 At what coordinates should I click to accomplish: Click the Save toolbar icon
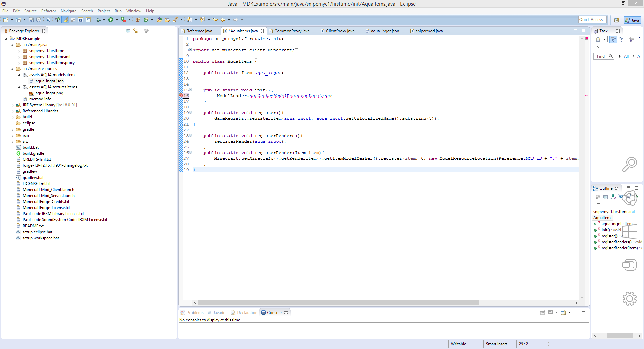(31, 20)
